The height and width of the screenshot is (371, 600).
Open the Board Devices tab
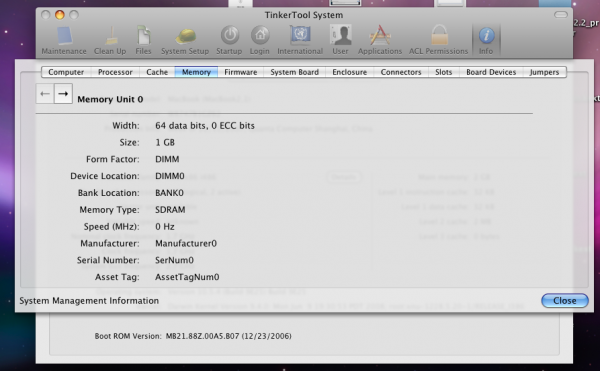click(491, 72)
